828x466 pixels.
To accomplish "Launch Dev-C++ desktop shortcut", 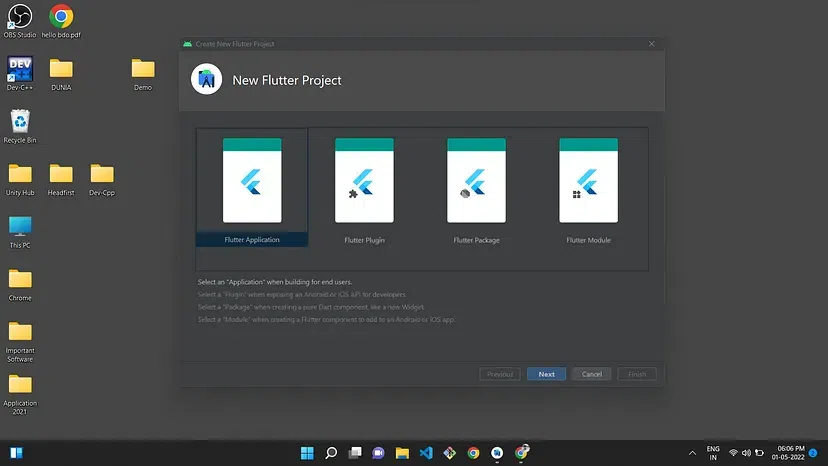I will point(20,73).
